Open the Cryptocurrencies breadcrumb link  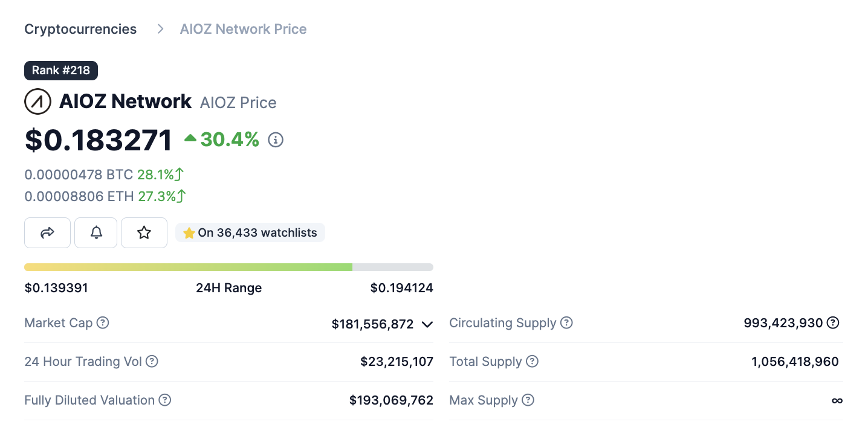(x=80, y=29)
